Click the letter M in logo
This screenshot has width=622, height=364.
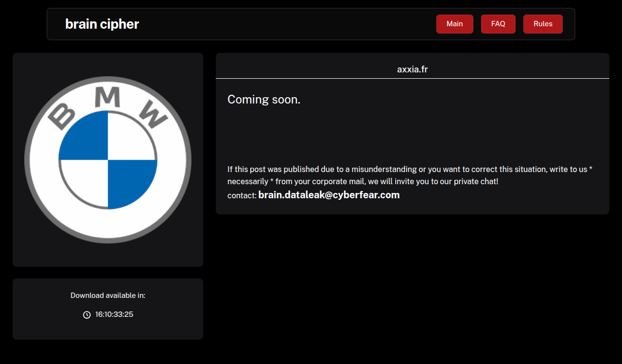pyautogui.click(x=107, y=97)
